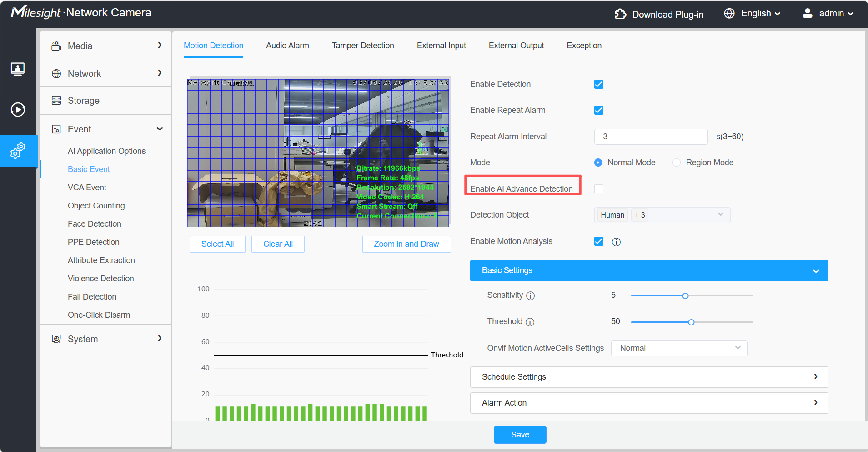
Task: Open Face Detection in the sidebar
Action: [x=95, y=224]
